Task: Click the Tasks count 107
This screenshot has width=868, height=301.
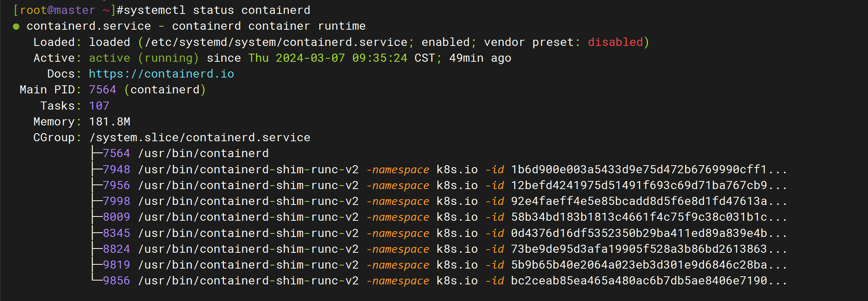Action: coord(99,106)
